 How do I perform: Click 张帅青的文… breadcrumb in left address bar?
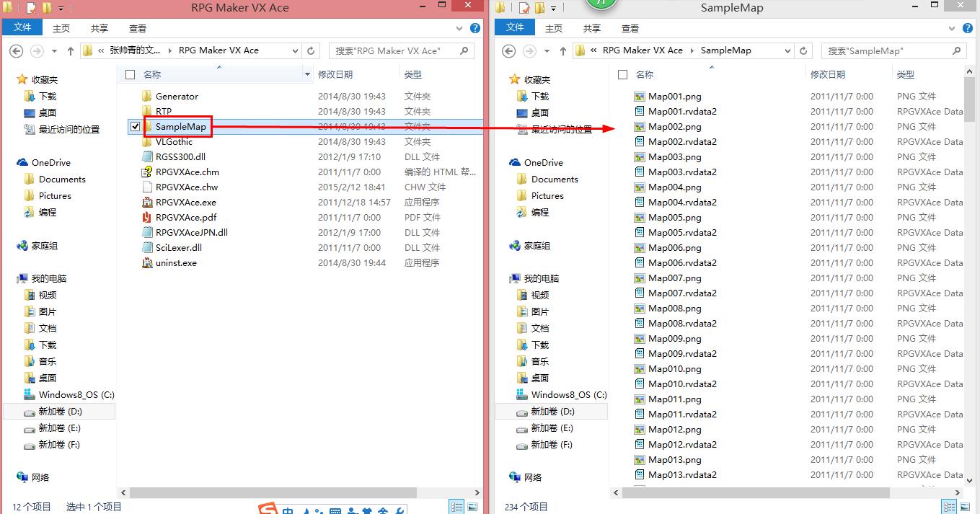click(x=135, y=50)
